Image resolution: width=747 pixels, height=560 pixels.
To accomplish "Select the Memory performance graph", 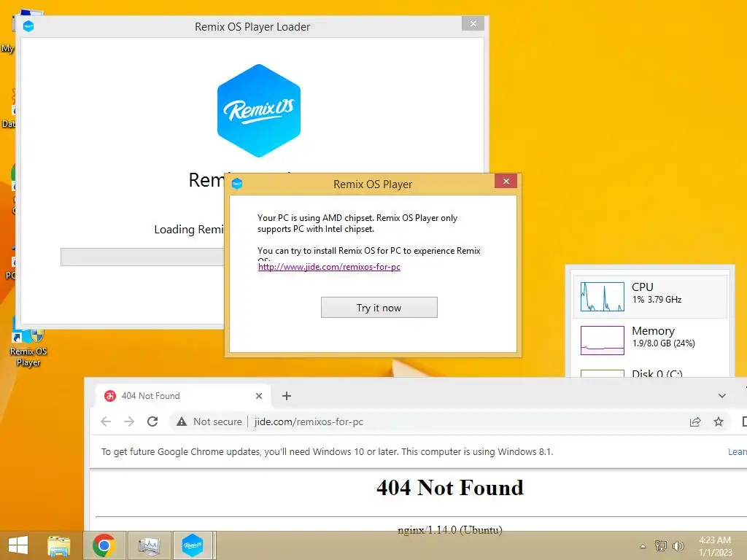I will (602, 341).
